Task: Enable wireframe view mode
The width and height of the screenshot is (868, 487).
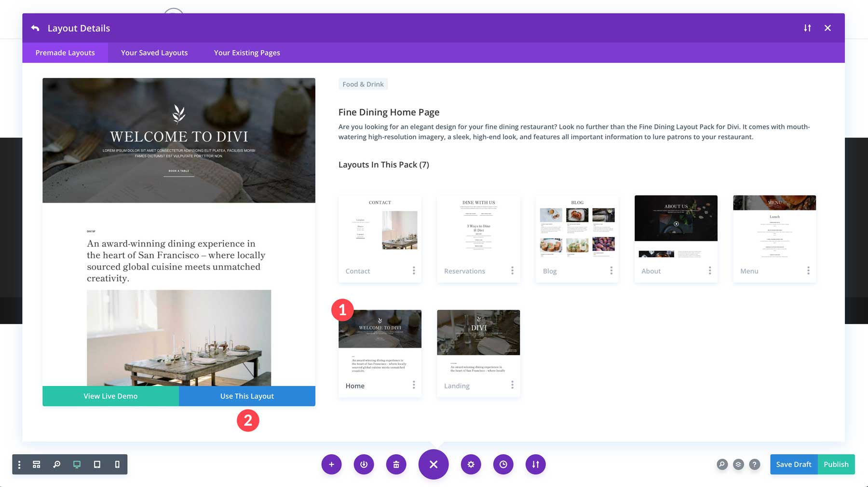Action: (x=36, y=464)
